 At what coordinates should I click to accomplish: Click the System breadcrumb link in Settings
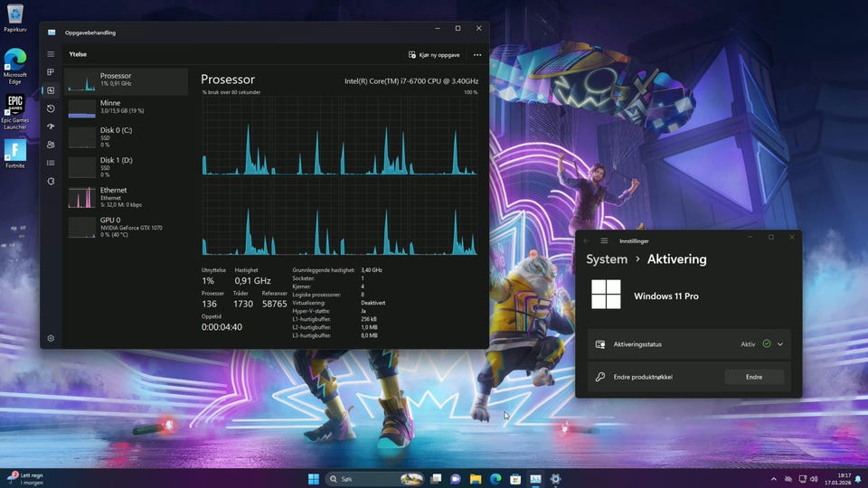point(607,259)
